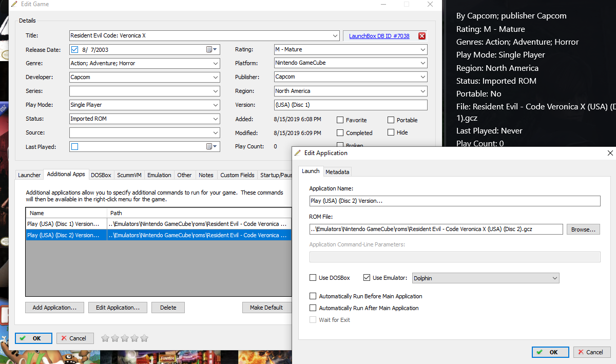The width and height of the screenshot is (616, 364).
Task: Switch to the ScummVM tab
Action: 129,175
